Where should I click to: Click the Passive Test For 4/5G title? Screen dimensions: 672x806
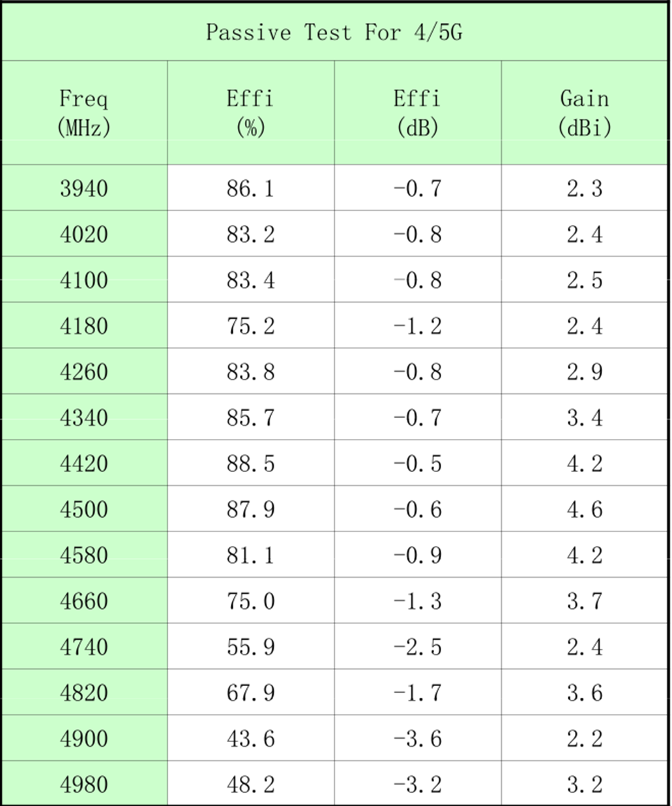(334, 32)
